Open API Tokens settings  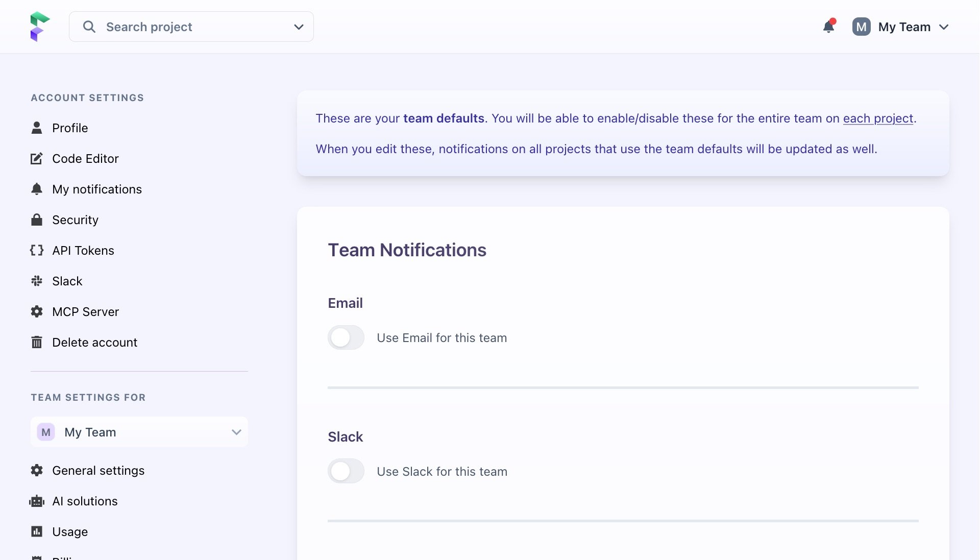point(83,250)
